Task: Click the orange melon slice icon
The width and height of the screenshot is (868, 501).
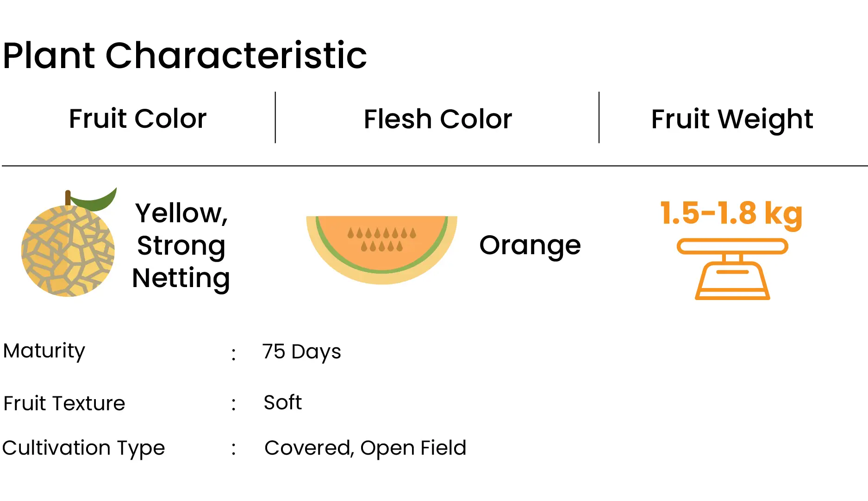Action: (382, 250)
